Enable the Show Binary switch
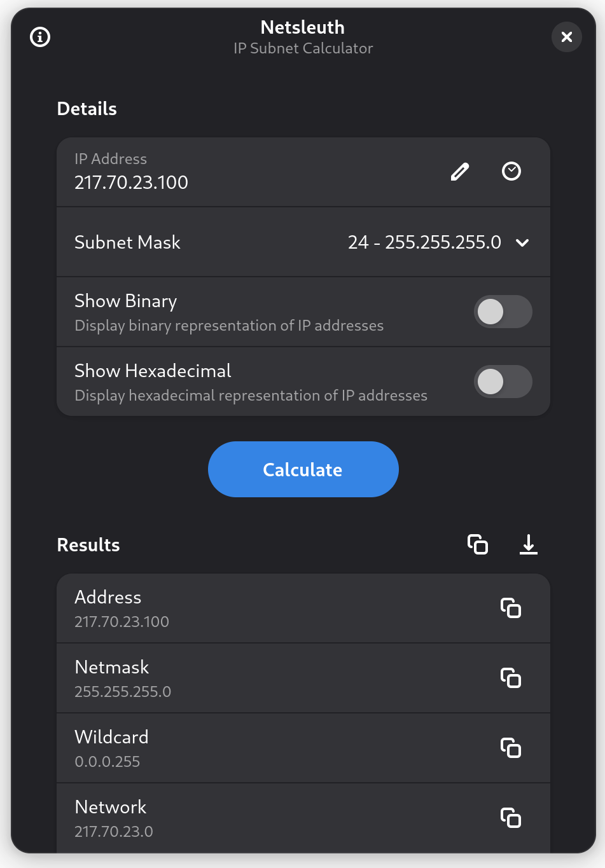This screenshot has height=868, width=605. coord(503,312)
